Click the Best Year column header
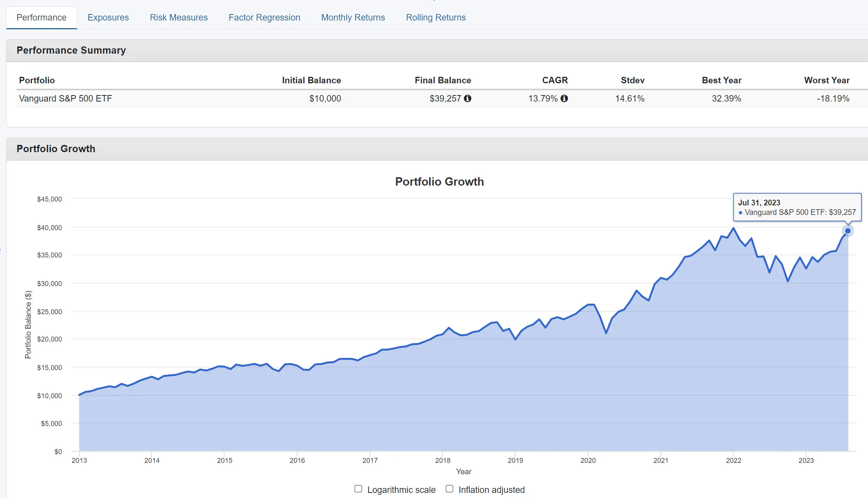 pyautogui.click(x=721, y=80)
